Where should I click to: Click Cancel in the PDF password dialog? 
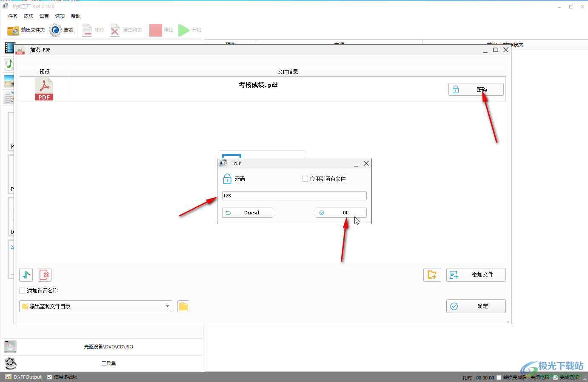(248, 213)
